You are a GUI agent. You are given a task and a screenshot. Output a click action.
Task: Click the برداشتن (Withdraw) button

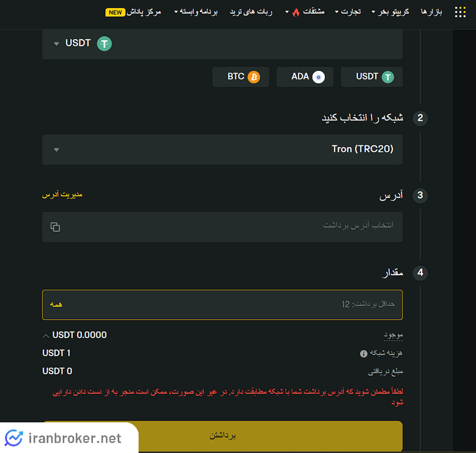[222, 436]
